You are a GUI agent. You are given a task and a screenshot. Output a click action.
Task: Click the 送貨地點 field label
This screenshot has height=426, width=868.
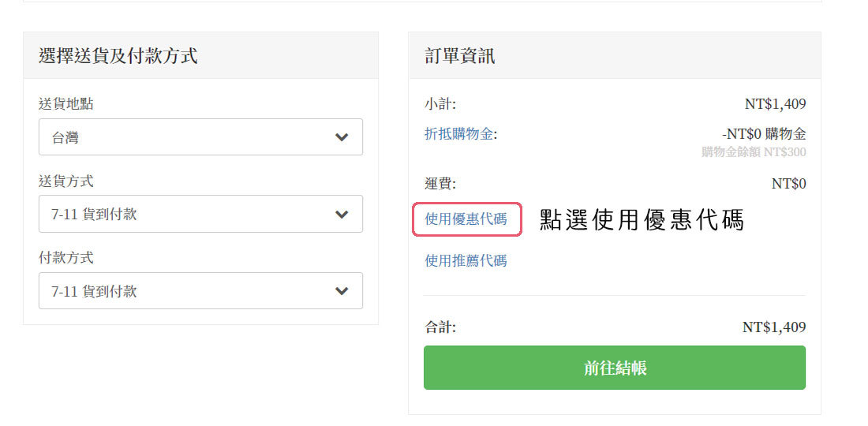click(65, 104)
